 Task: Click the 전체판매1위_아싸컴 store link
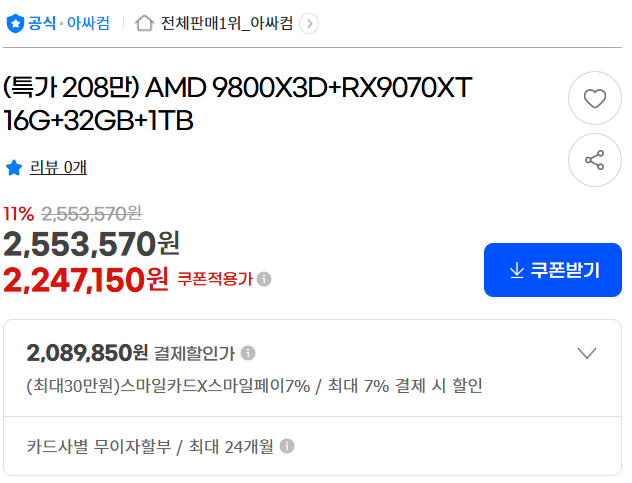[227, 23]
